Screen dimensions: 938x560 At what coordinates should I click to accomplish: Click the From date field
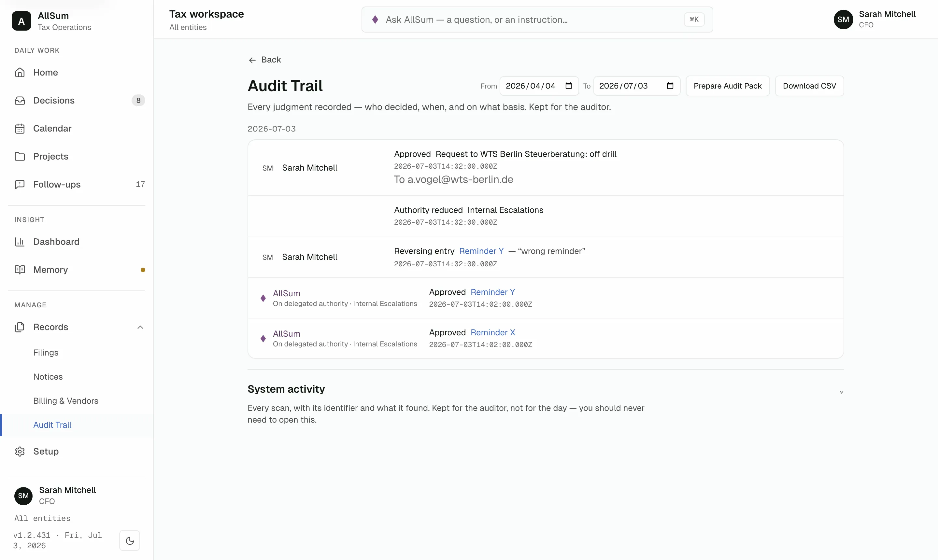click(539, 86)
